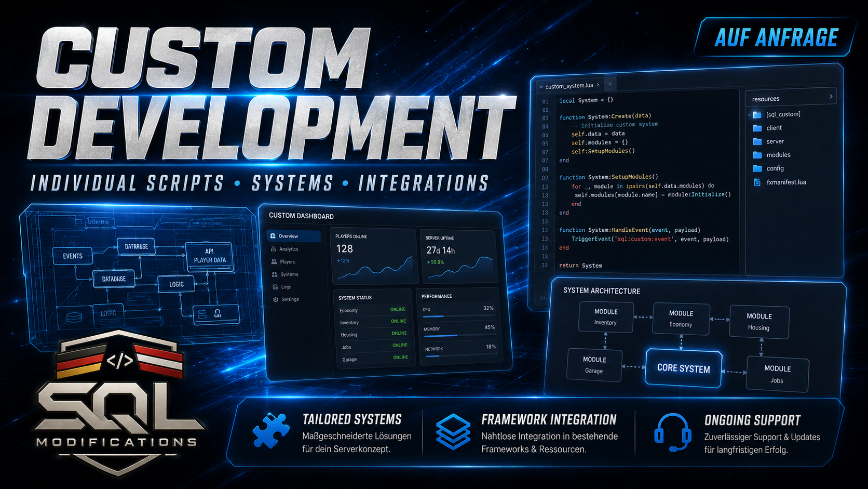Select the MODULE Inventory box
The width and height of the screenshot is (868, 489).
coord(606,317)
